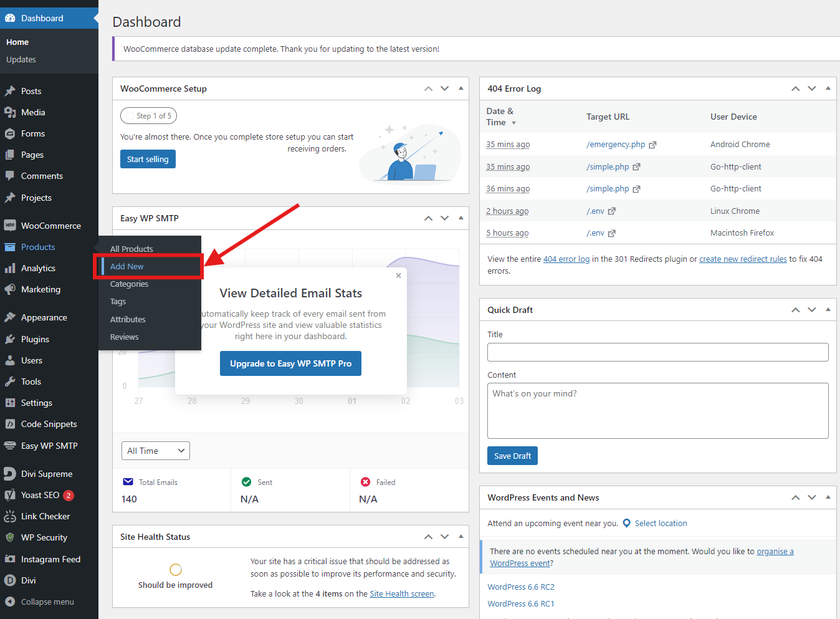Click the Analytics bar chart icon
840x619 pixels.
(x=10, y=268)
